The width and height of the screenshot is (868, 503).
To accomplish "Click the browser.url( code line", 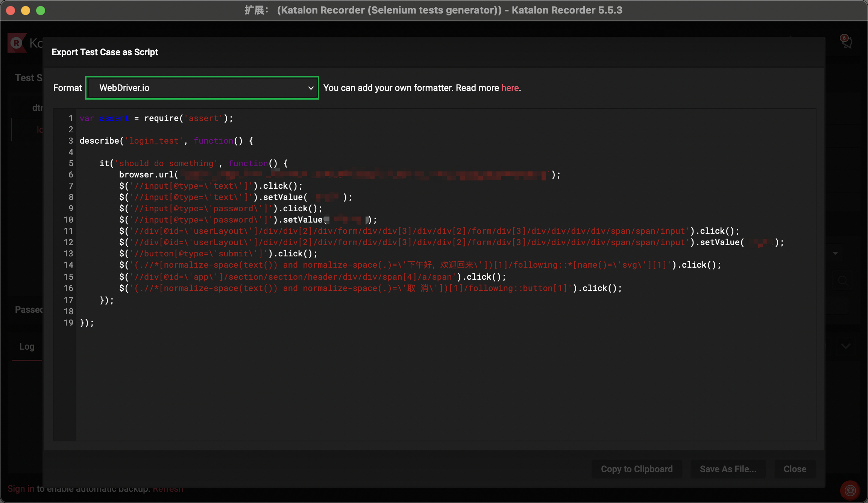I will point(340,175).
